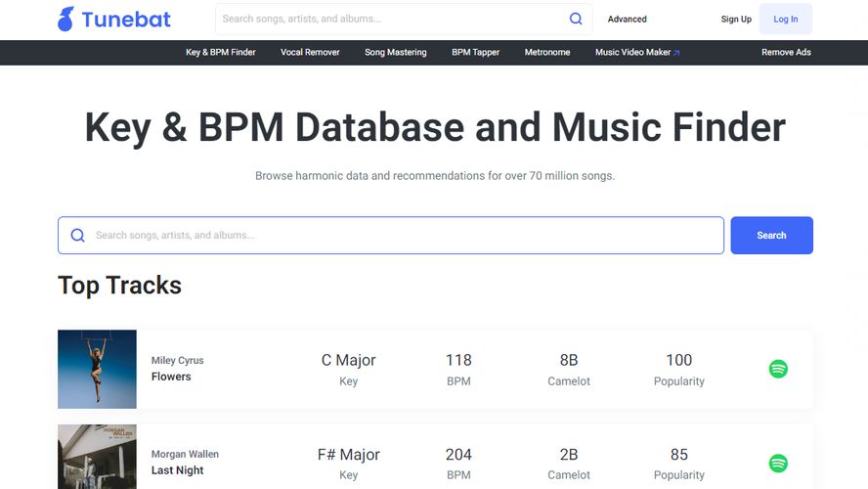Select the Miley Cyrus Flowers album thumbnail
The width and height of the screenshot is (868, 489).
tap(97, 369)
